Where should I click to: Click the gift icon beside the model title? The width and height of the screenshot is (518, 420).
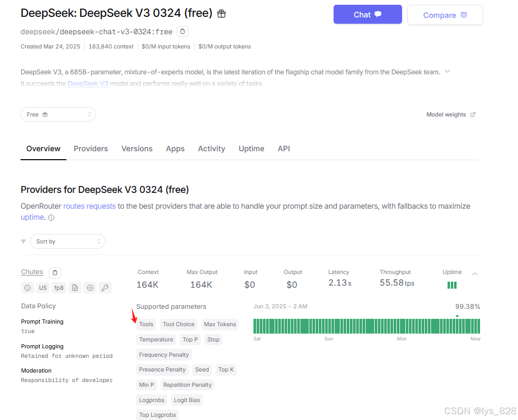coord(221,14)
